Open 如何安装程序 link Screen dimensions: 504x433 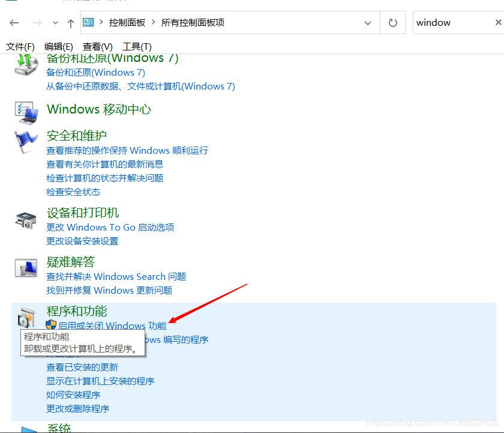(73, 395)
